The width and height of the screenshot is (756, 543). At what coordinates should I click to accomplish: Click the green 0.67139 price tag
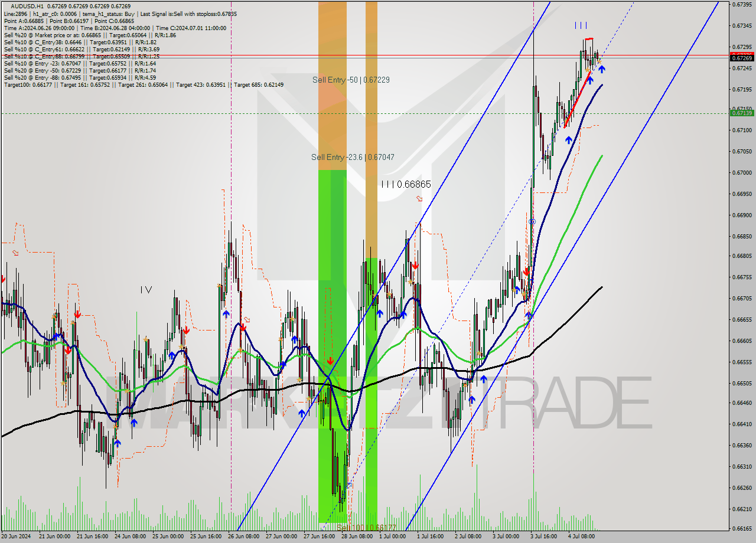742,113
